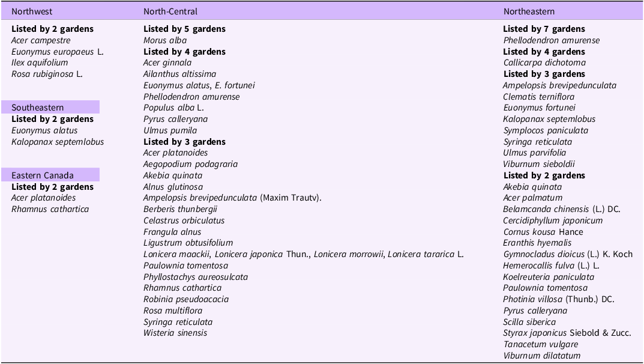The height and width of the screenshot is (364, 644).
Task: Select Viburnum dilatatum entry
Action: click(x=541, y=356)
